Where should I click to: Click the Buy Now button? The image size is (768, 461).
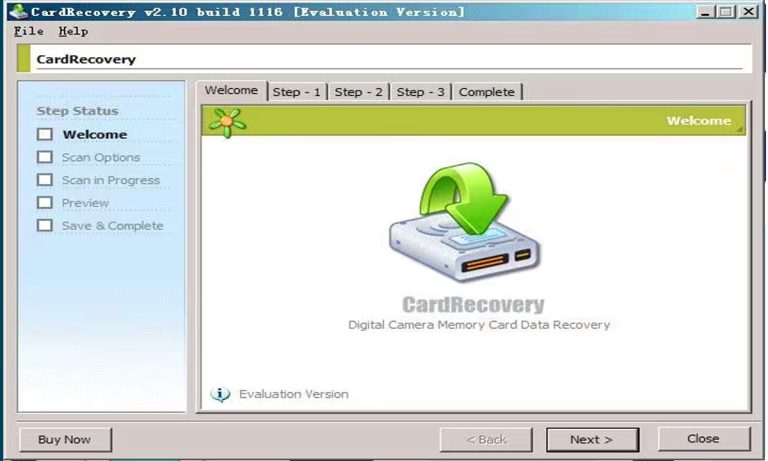(65, 439)
